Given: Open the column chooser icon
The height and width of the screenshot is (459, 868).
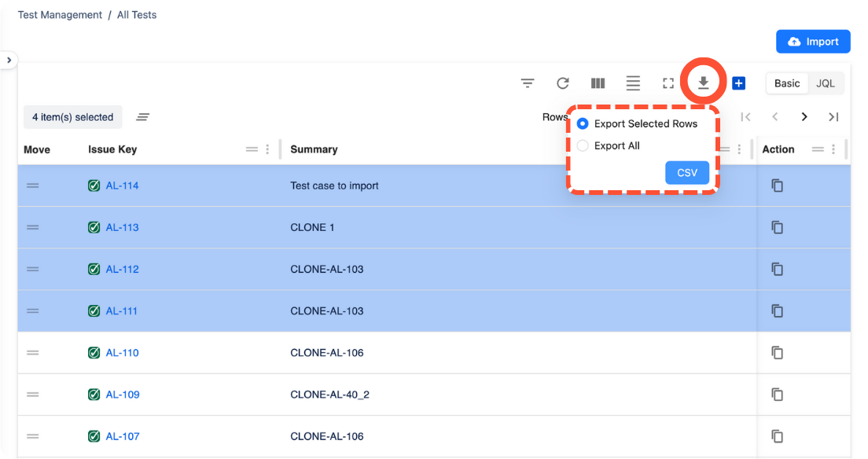Looking at the screenshot, I should click(x=598, y=83).
